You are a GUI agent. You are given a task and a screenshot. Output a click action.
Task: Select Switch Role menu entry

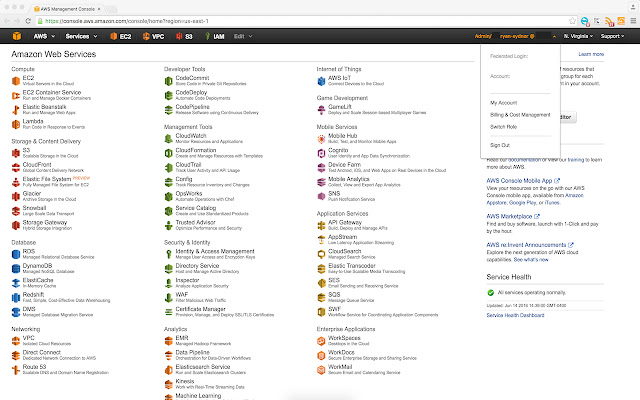tap(503, 127)
